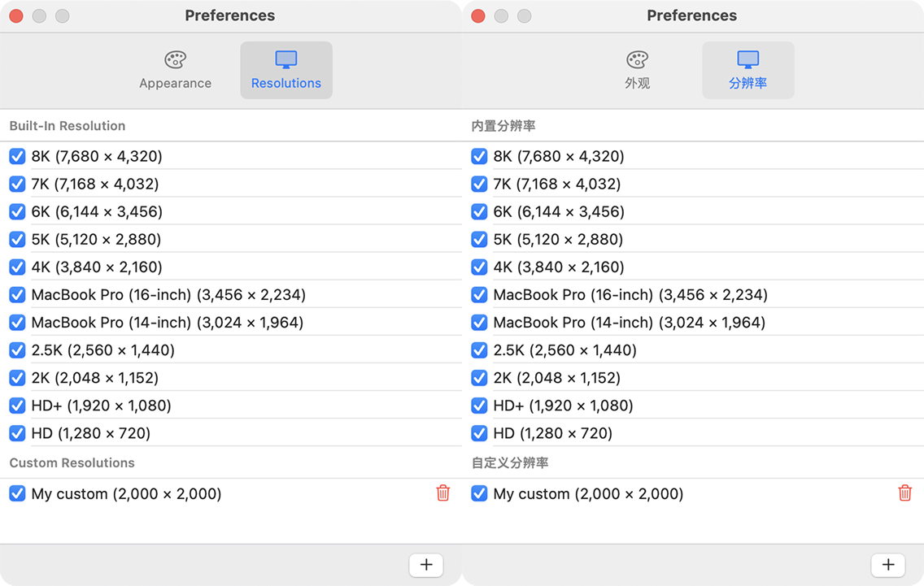Screen dimensions: 924x586
Task: Disable HD (1,280 × 720) in English window
Action: [x=17, y=433]
